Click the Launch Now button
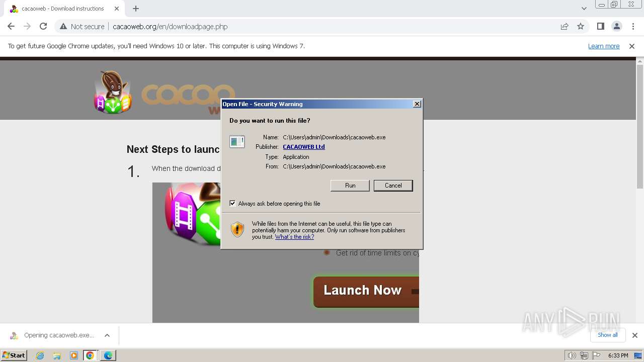The width and height of the screenshot is (644, 362). [366, 291]
